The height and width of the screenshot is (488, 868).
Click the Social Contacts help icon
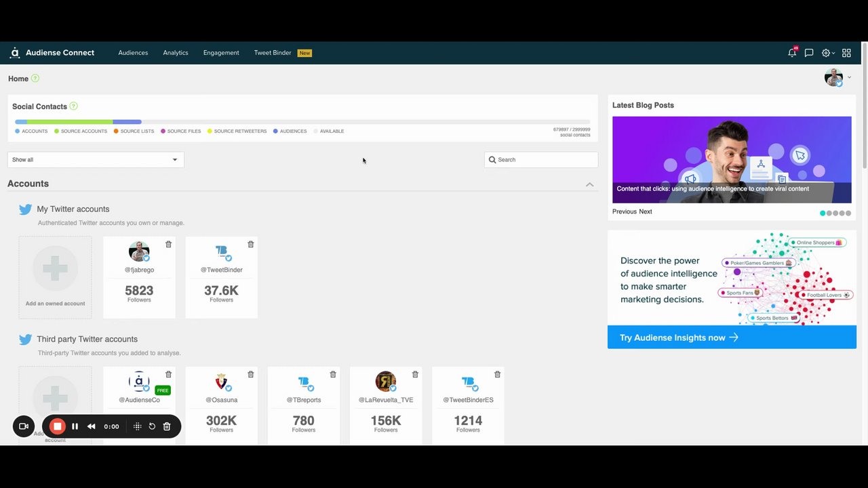(x=74, y=106)
